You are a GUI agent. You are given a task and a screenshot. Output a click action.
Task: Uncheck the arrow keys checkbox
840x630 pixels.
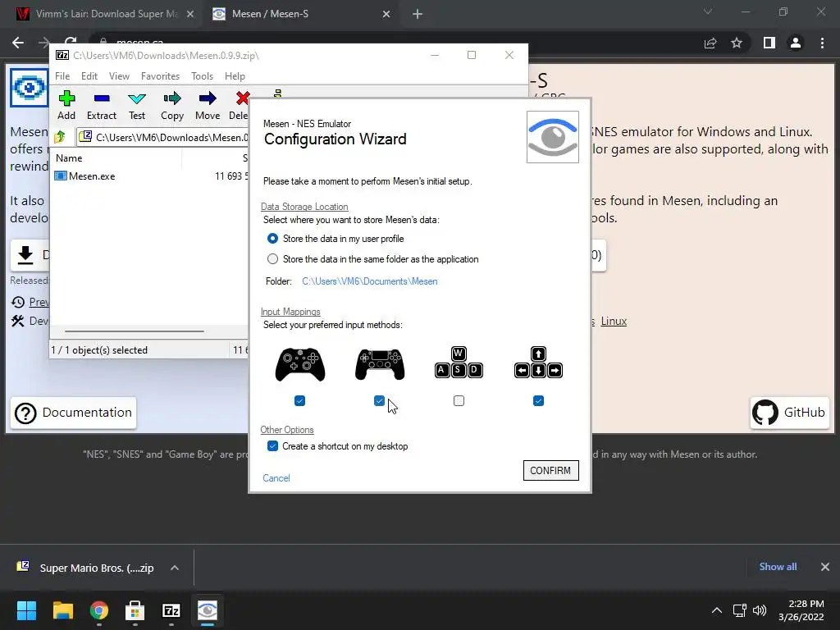point(538,400)
